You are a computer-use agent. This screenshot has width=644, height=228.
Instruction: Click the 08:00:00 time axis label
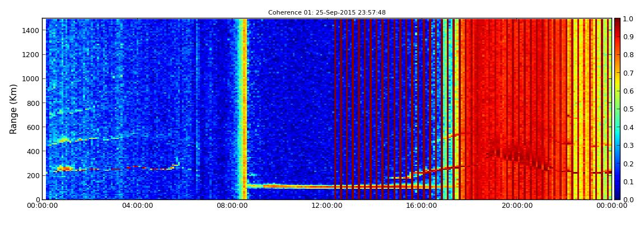[x=232, y=206]
